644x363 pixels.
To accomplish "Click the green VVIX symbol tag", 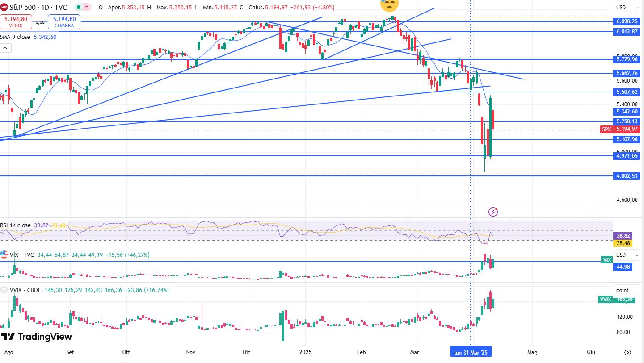I will click(606, 300).
